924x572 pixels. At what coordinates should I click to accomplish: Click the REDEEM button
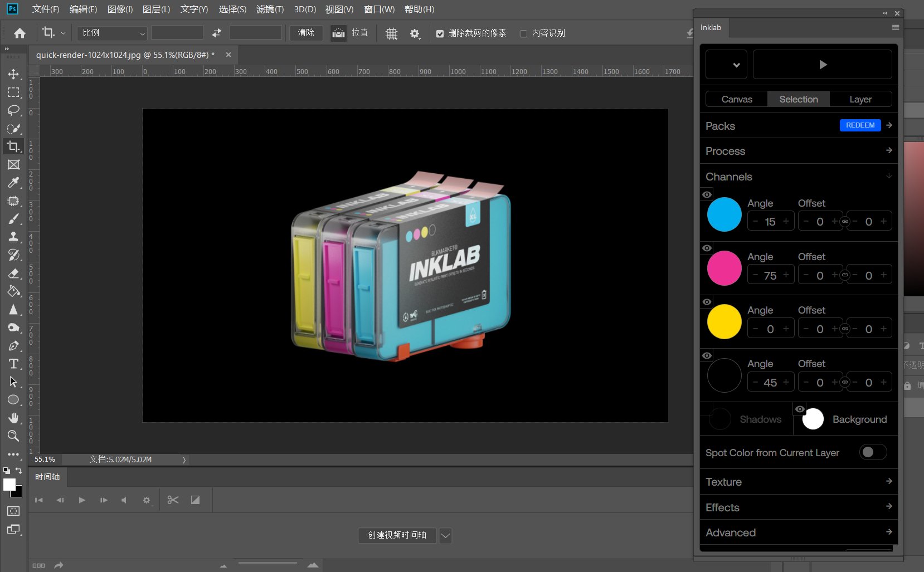click(x=860, y=125)
